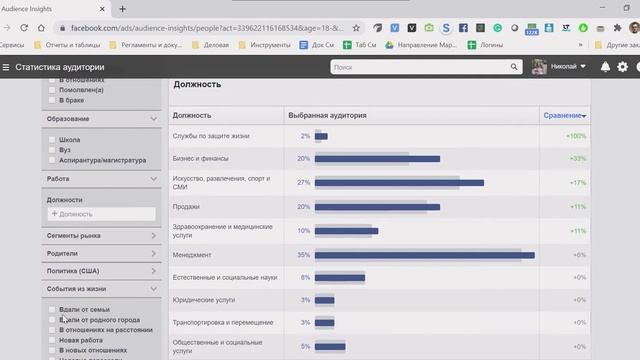Click the search magnifier icon
The height and width of the screenshot is (360, 640).
(514, 67)
